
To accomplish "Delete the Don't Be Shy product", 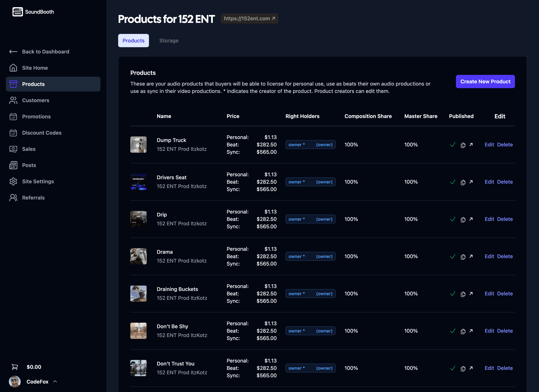I will click(505, 330).
